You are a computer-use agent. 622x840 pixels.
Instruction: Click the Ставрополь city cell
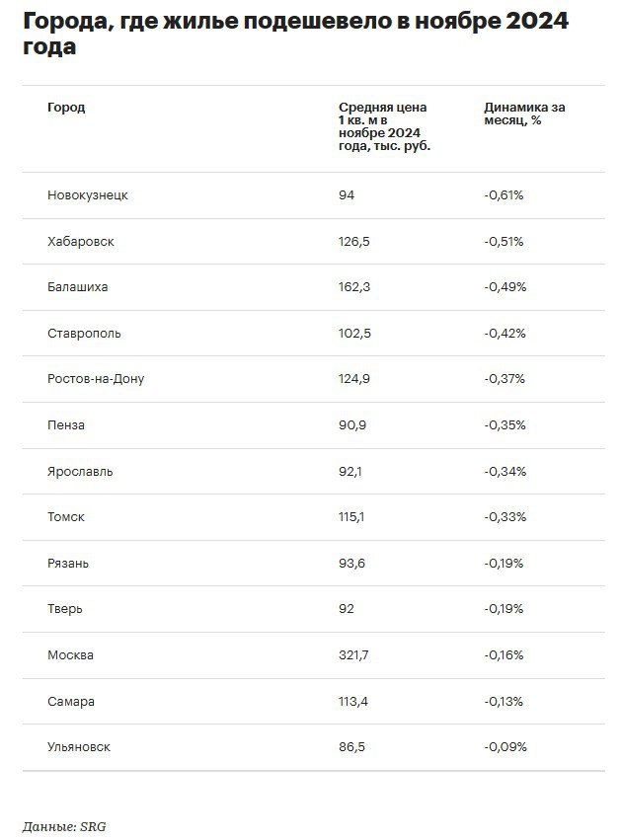[84, 334]
